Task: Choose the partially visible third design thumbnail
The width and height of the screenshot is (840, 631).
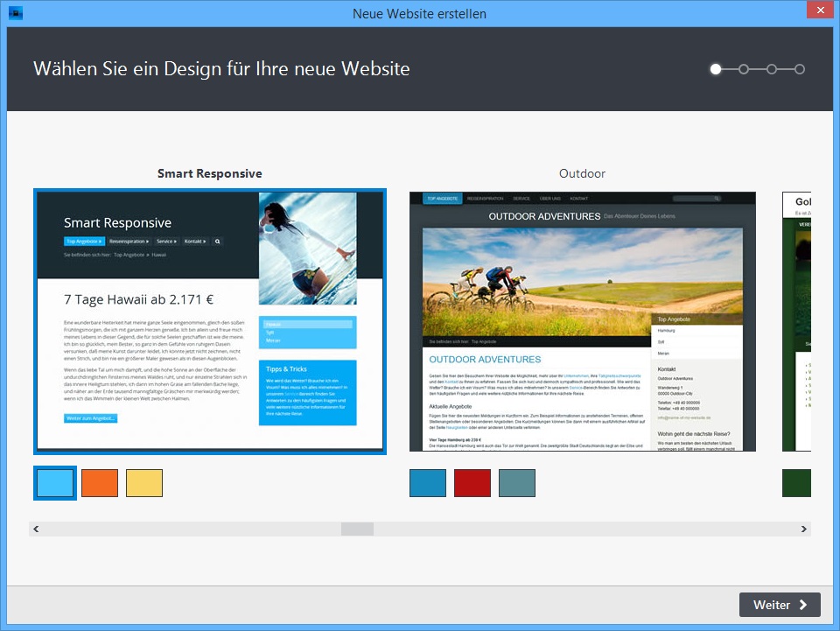Action: coord(796,321)
